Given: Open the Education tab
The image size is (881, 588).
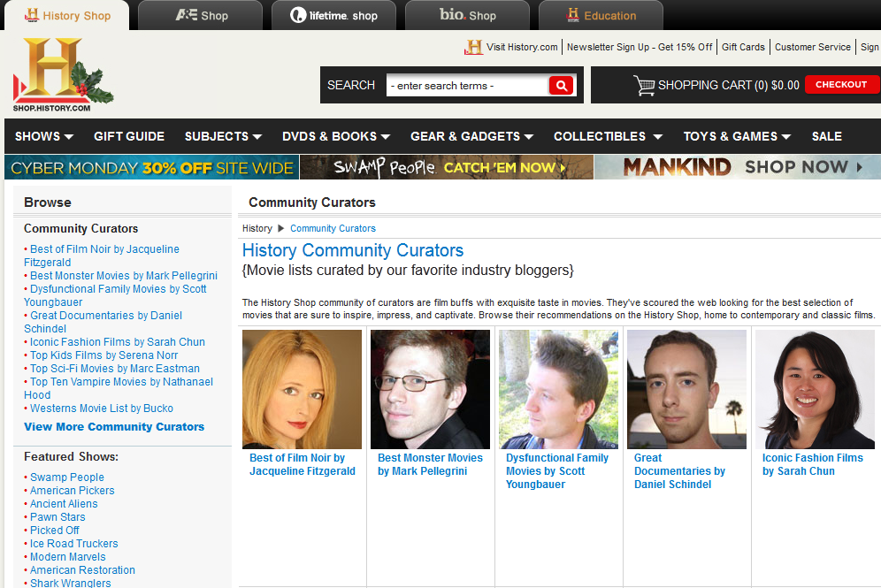Looking at the screenshot, I should click(601, 15).
